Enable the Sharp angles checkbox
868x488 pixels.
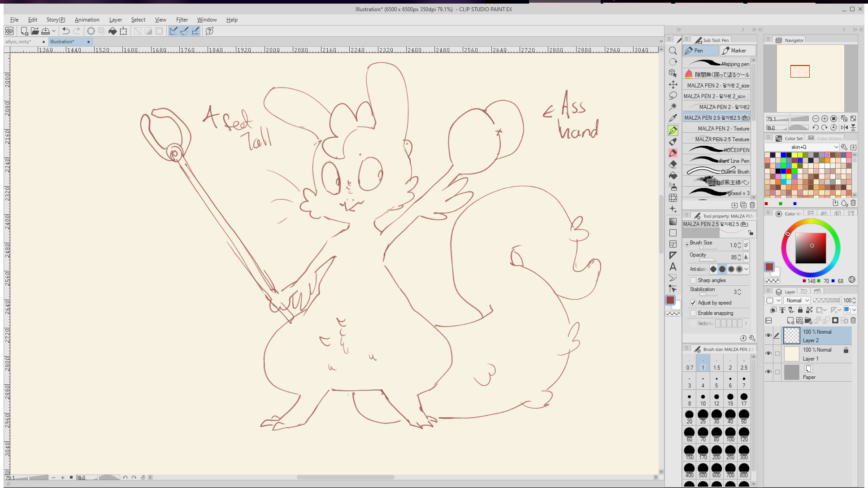pos(693,280)
